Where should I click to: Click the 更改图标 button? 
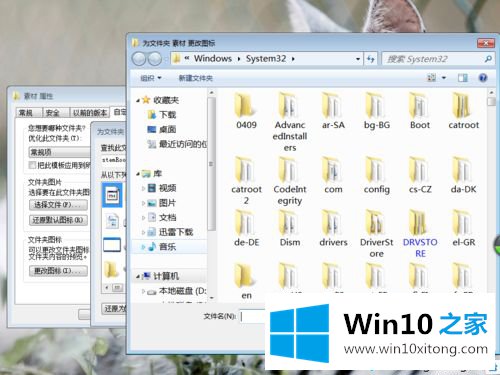click(x=58, y=271)
